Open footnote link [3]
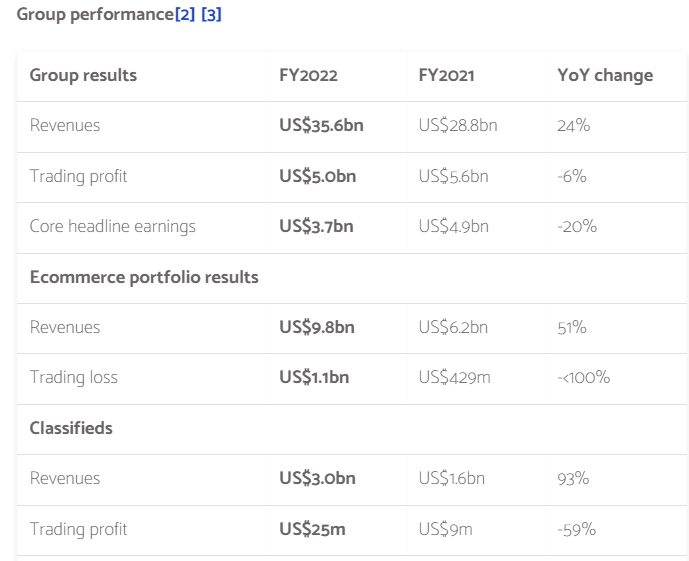Image resolution: width=689 pixels, height=561 pixels. 211,17
